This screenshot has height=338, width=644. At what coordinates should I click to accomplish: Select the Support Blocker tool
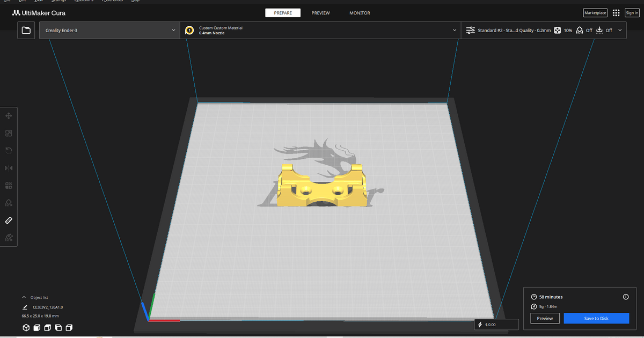coord(9,203)
